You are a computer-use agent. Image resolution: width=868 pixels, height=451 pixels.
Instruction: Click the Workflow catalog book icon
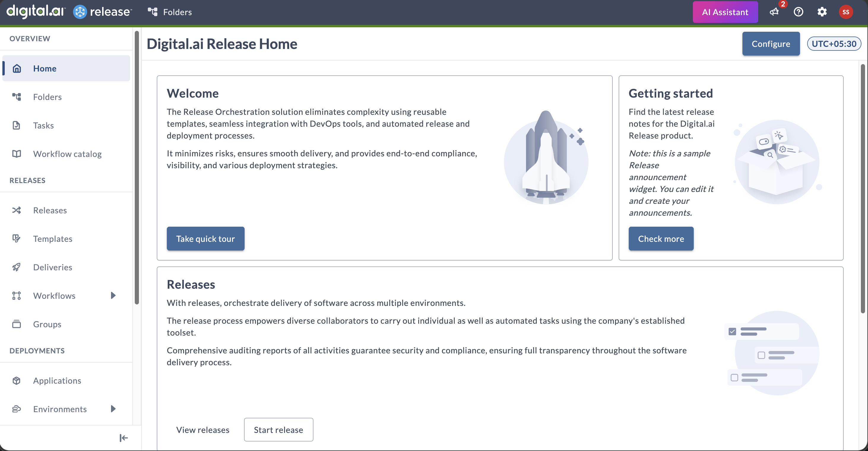17,154
